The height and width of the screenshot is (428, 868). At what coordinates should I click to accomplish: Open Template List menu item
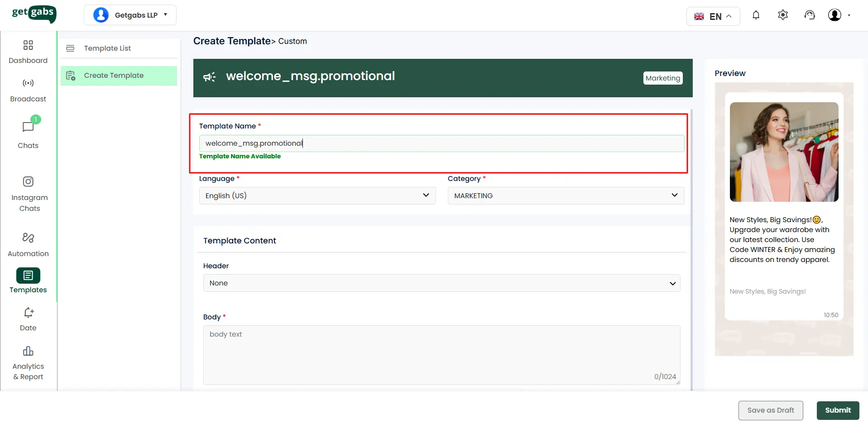click(107, 48)
